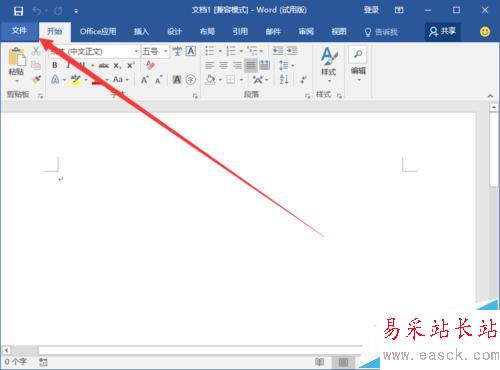Toggle Justify alignment
500x370 pixels.
[x=251, y=65]
